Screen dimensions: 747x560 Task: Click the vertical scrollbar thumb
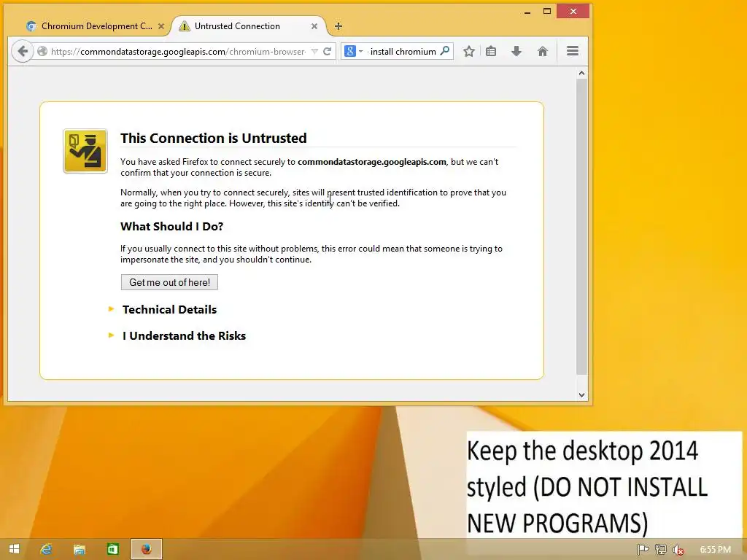click(x=581, y=227)
